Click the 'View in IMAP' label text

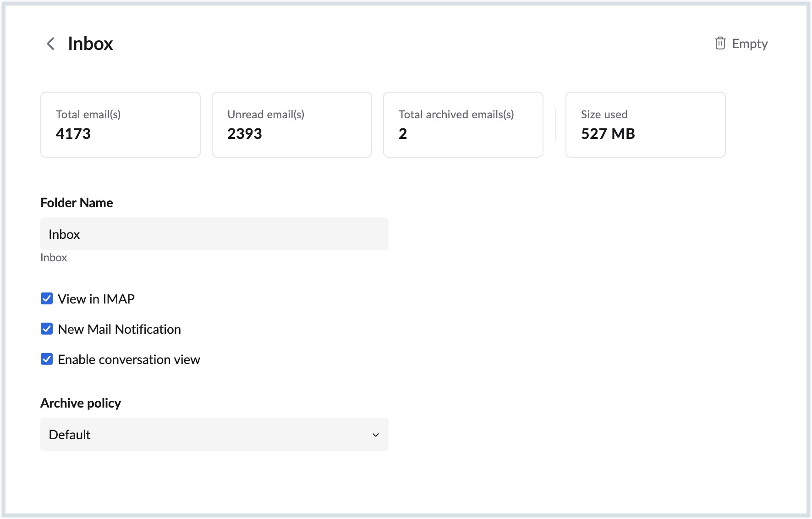(x=96, y=299)
